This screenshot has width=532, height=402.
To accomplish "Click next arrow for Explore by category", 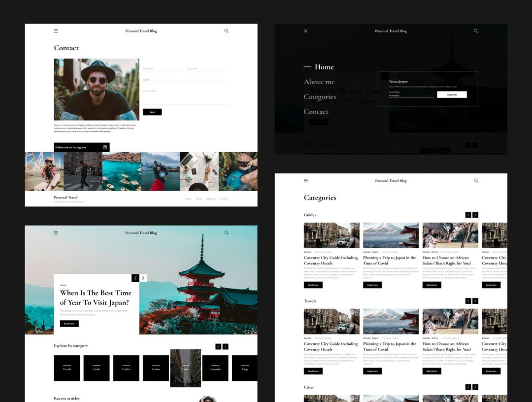I will click(x=226, y=346).
